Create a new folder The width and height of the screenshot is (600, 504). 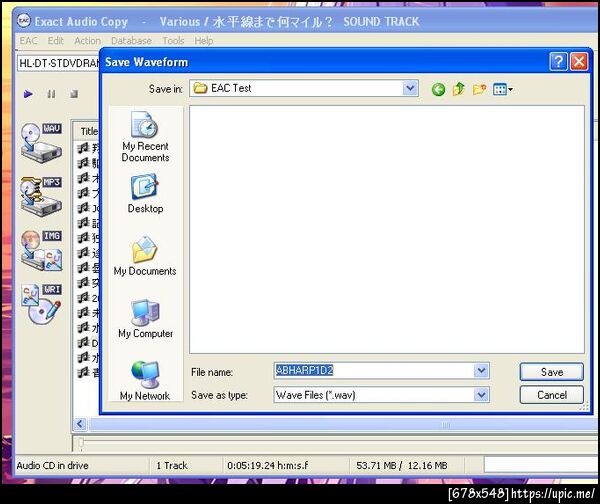coord(479,89)
